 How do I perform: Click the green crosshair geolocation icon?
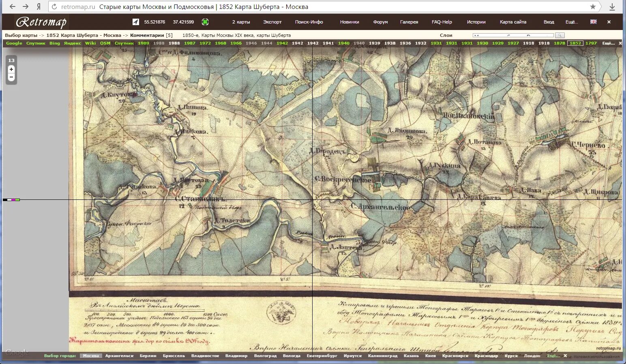206,22
